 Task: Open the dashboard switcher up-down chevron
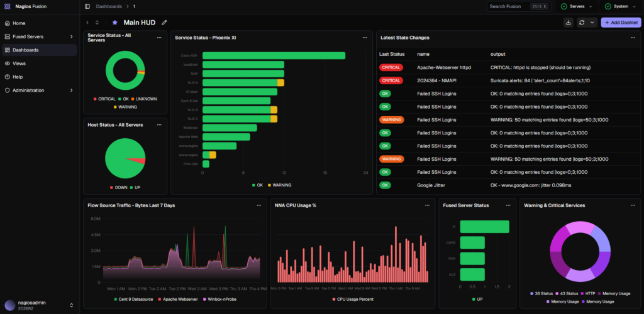pos(97,23)
